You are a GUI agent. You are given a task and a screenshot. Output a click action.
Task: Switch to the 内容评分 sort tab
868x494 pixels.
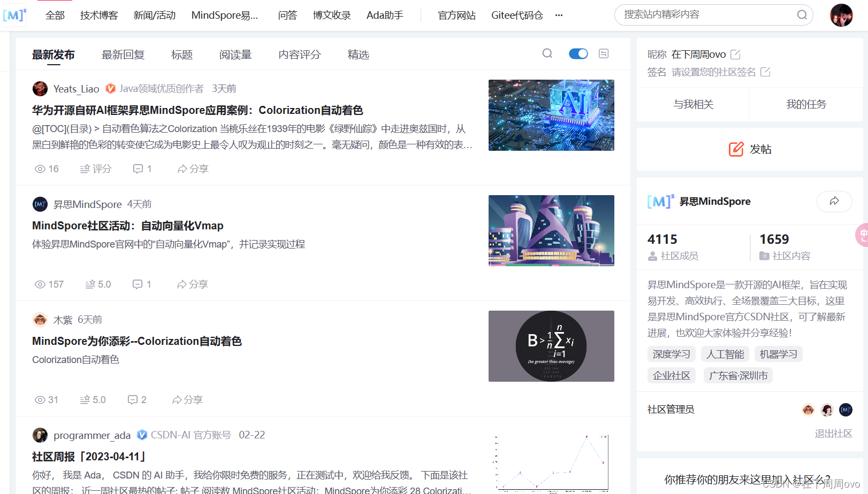click(300, 55)
